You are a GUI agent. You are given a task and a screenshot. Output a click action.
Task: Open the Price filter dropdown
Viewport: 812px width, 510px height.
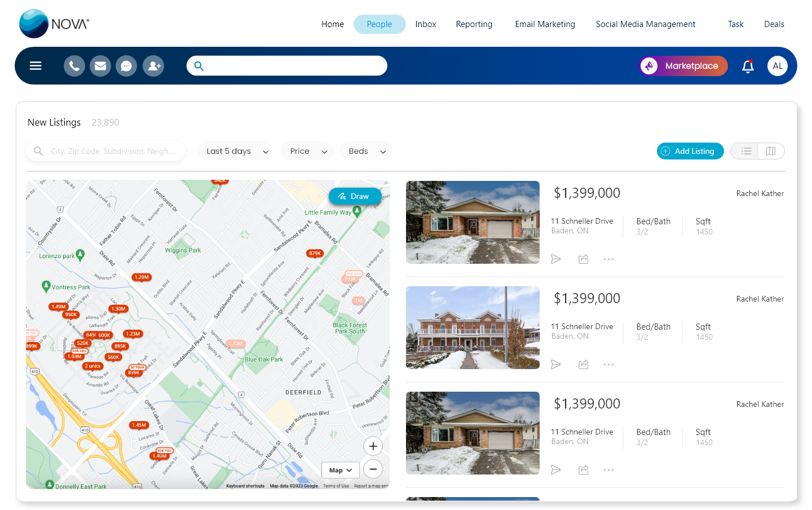(x=307, y=151)
